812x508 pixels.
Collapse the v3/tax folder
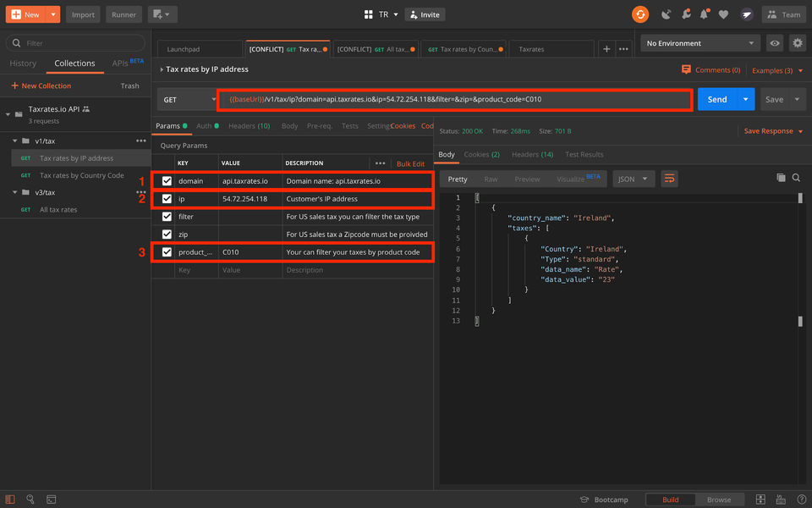[15, 192]
